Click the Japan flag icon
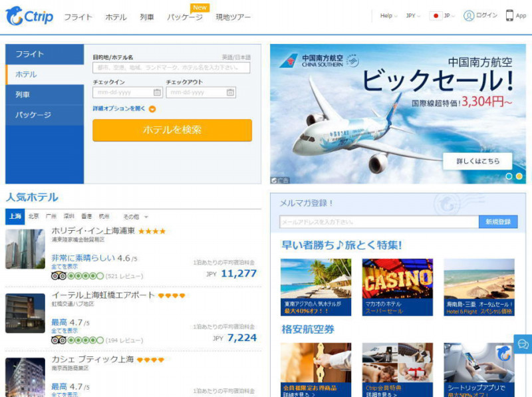 pyautogui.click(x=436, y=15)
